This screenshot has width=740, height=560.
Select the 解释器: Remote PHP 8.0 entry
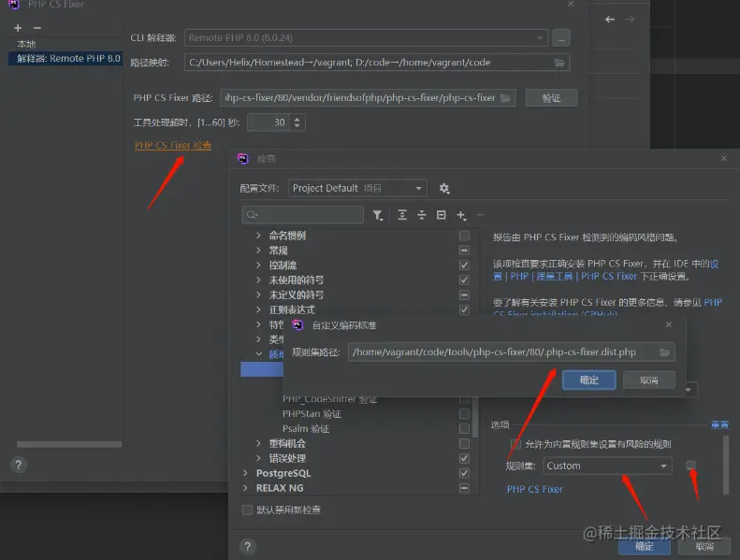[65, 59]
